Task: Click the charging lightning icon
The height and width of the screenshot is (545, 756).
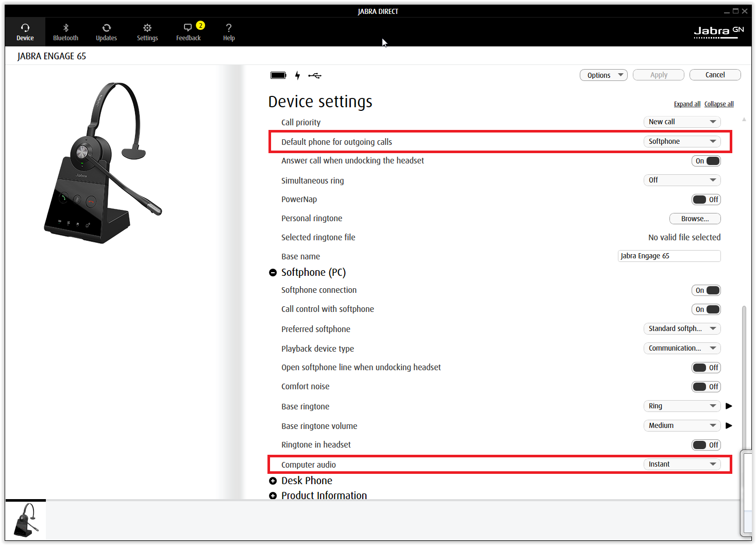Action: click(297, 75)
